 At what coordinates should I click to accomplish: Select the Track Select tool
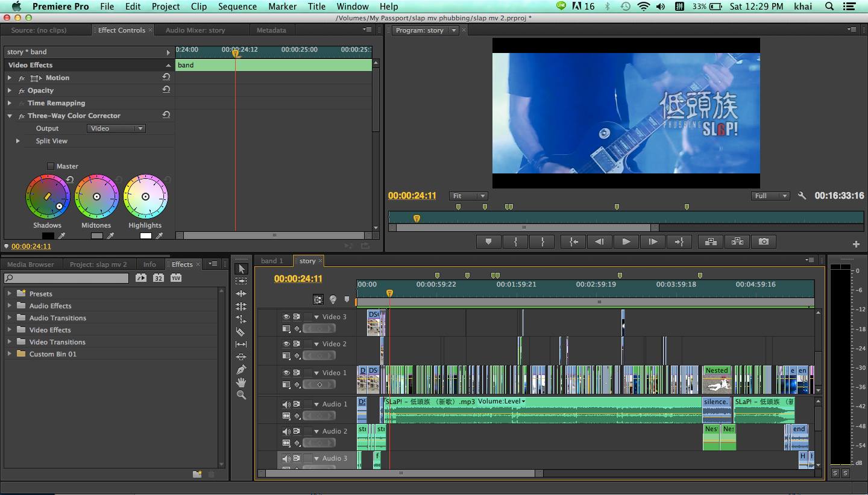[241, 281]
